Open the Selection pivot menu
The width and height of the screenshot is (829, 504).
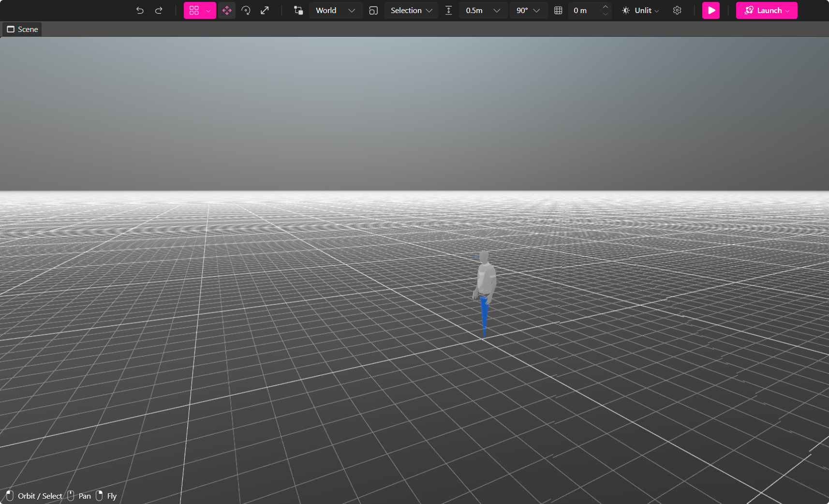pyautogui.click(x=410, y=10)
